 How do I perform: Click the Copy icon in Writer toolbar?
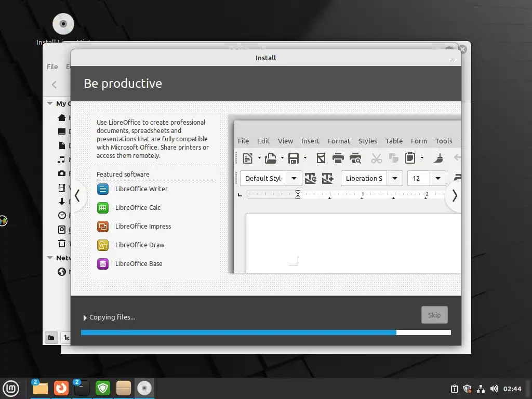tap(394, 158)
